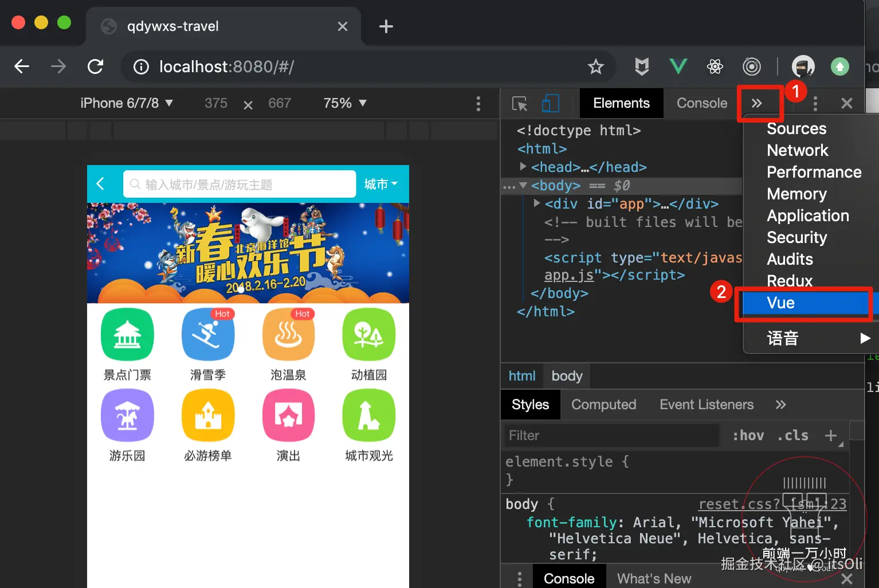Reload the localhost page
879x588 pixels.
(x=96, y=66)
